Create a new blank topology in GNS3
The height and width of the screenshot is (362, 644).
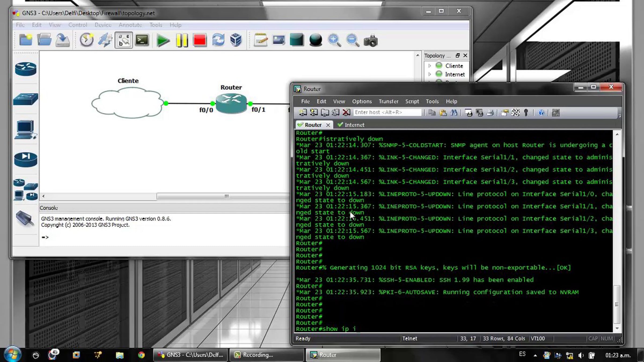coord(26,40)
